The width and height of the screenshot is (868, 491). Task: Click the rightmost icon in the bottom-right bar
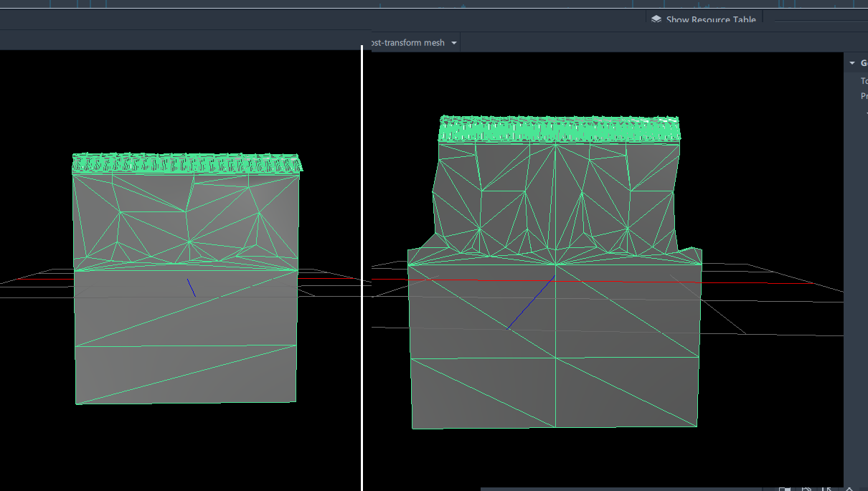coord(850,488)
